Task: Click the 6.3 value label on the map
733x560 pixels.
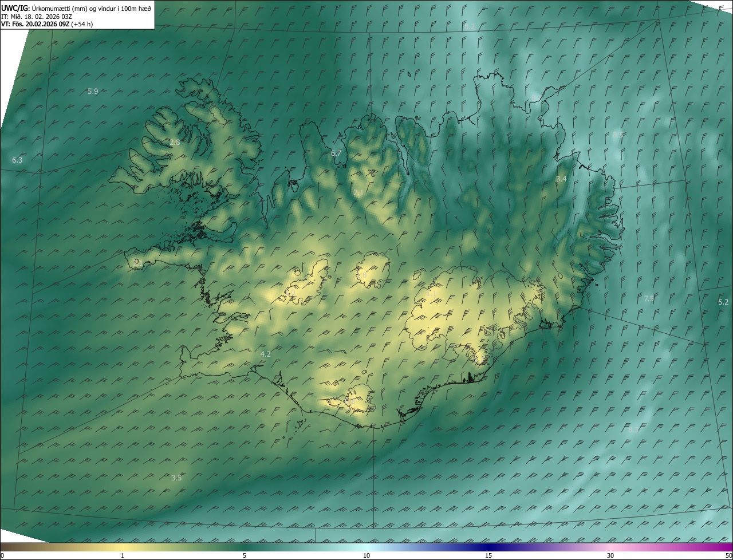Action: coord(17,160)
